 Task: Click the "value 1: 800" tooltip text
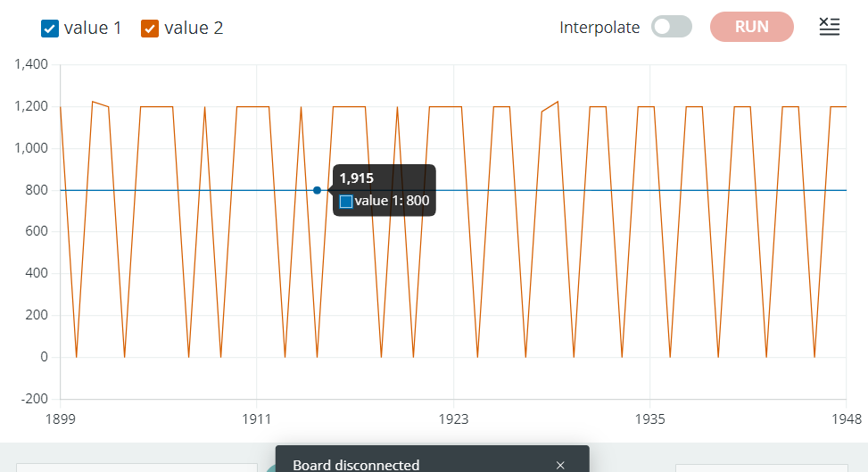(392, 202)
